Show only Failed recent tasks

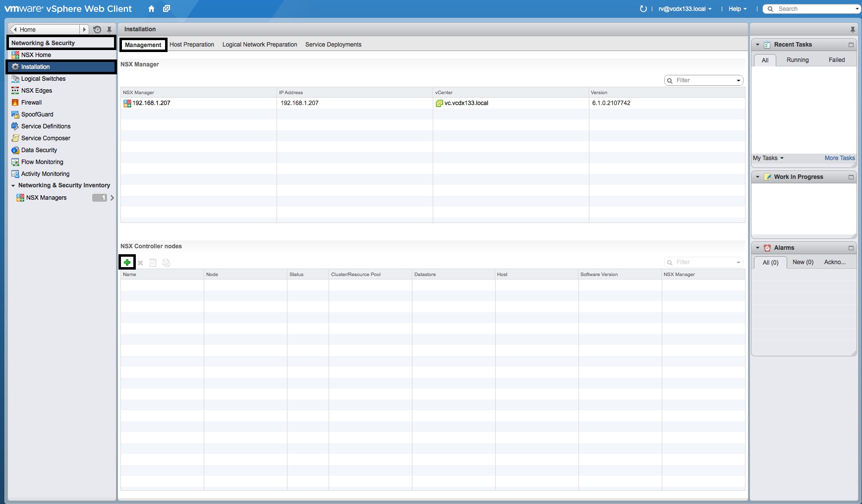tap(837, 60)
